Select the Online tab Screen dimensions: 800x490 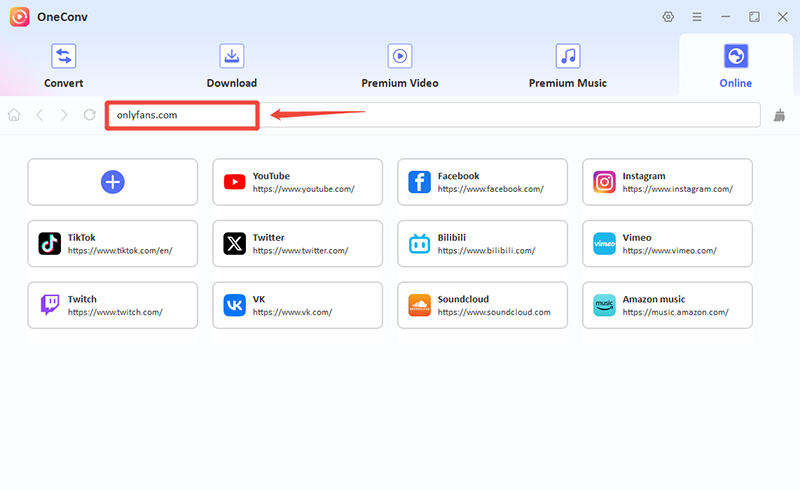tap(735, 66)
